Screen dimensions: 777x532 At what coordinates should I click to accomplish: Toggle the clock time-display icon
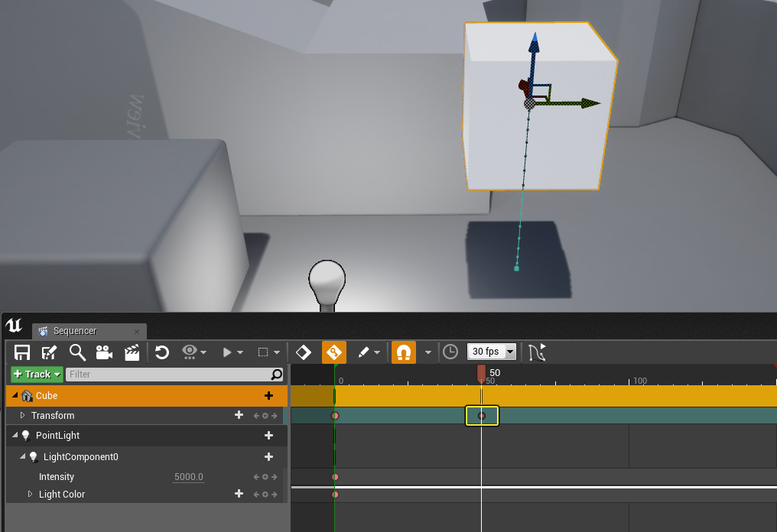450,352
